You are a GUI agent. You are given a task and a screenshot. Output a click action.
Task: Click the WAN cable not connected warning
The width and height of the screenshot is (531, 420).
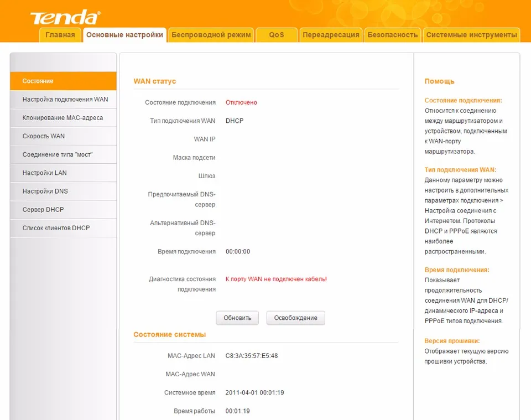276,279
